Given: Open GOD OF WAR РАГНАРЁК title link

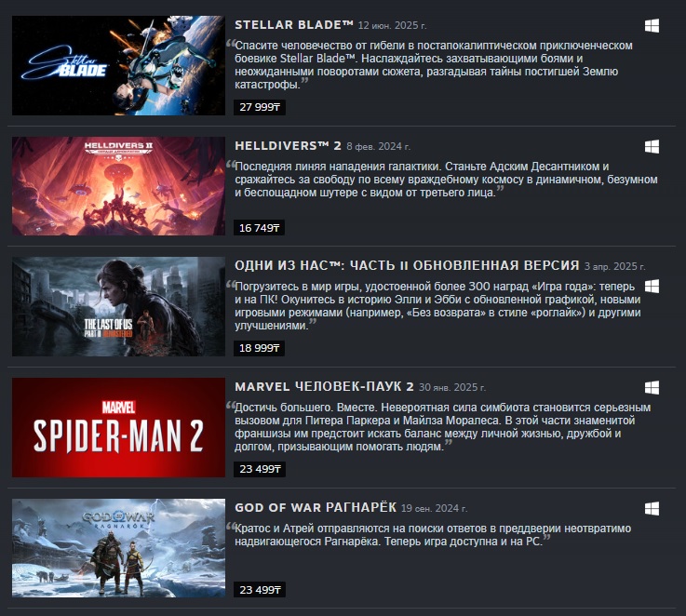Looking at the screenshot, I should click(316, 507).
